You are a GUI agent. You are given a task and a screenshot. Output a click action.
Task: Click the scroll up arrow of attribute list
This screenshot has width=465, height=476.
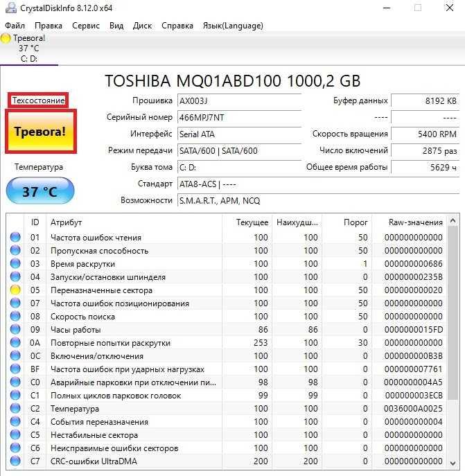click(453, 221)
